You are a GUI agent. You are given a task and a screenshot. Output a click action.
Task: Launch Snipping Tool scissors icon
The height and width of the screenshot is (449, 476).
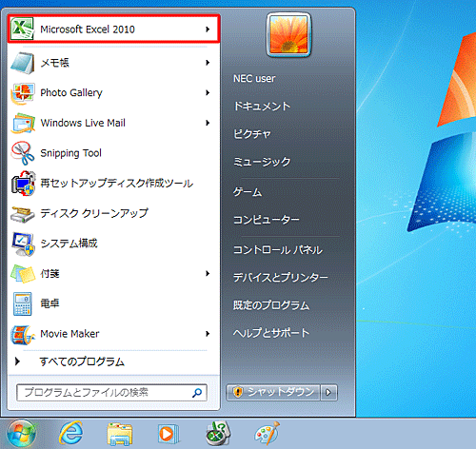[x=23, y=153]
